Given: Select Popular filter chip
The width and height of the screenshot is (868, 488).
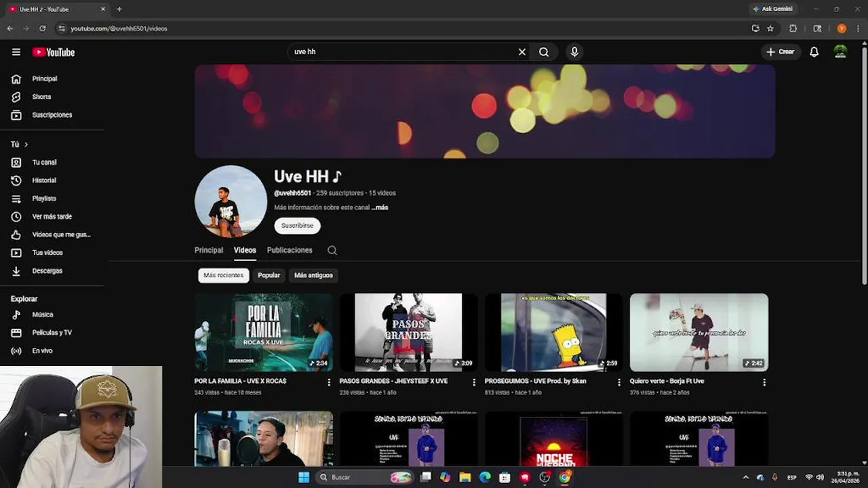Looking at the screenshot, I should coord(269,275).
